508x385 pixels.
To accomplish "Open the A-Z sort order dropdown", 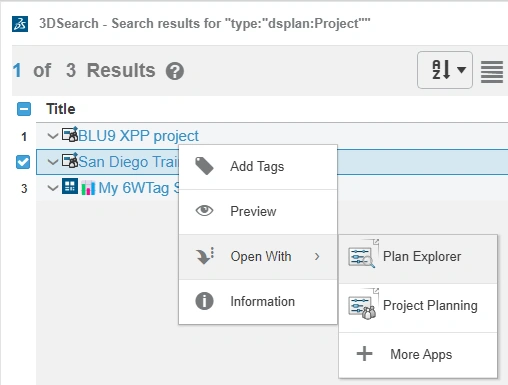I will coord(445,70).
